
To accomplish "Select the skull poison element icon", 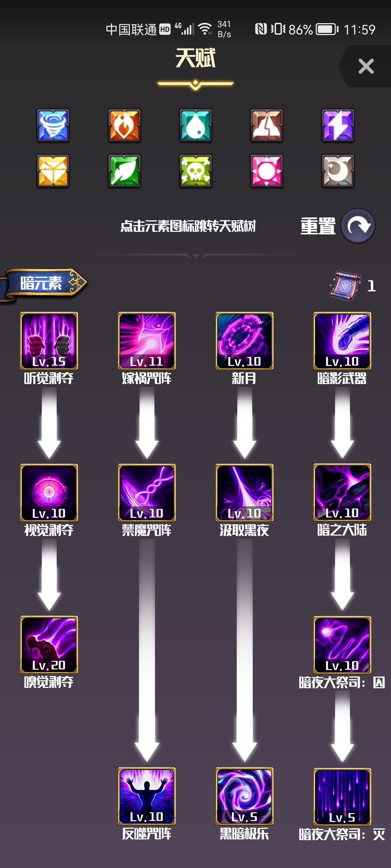I will tap(195, 171).
